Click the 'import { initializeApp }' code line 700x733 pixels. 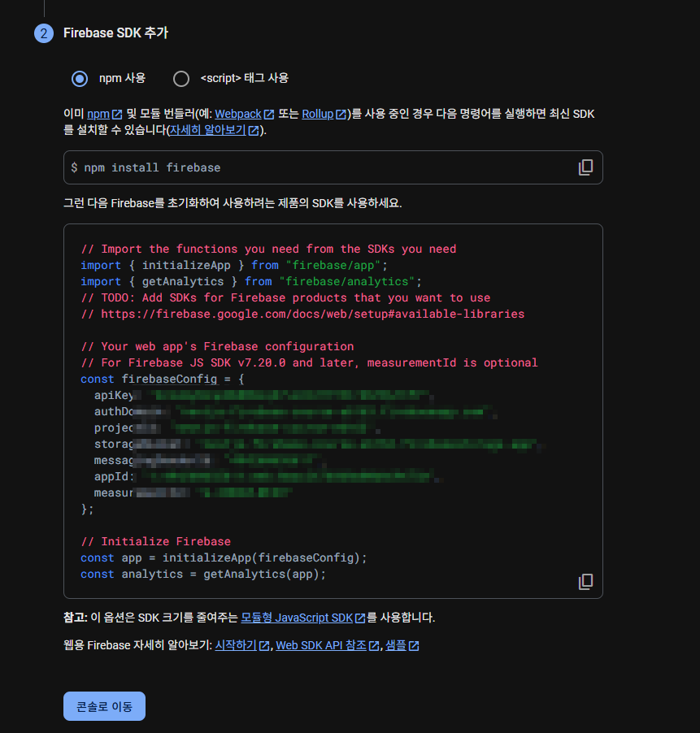[234, 265]
